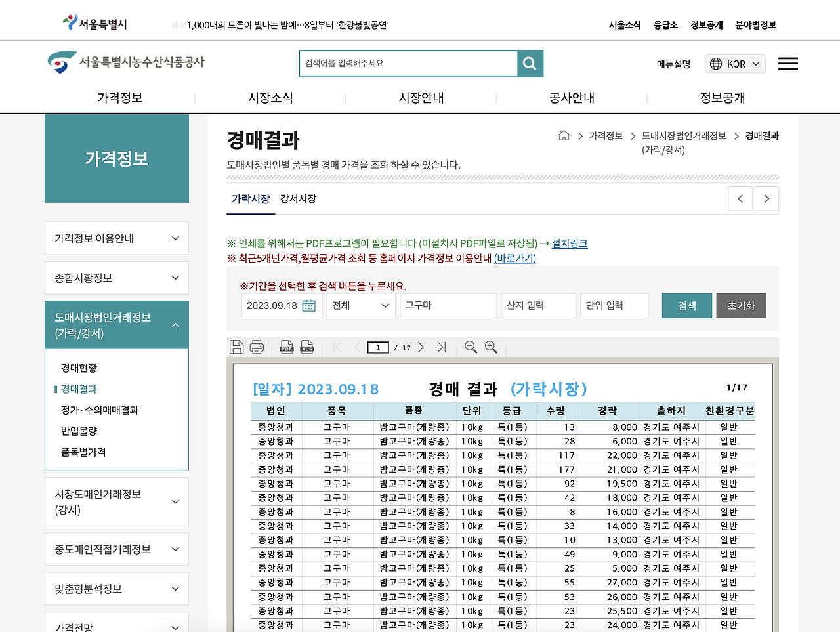The image size is (840, 632).
Task: Export the report as XLS
Action: [306, 347]
